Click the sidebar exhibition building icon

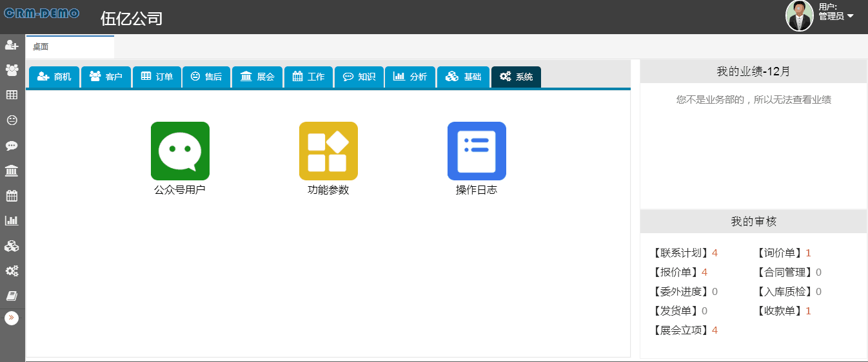[12, 171]
